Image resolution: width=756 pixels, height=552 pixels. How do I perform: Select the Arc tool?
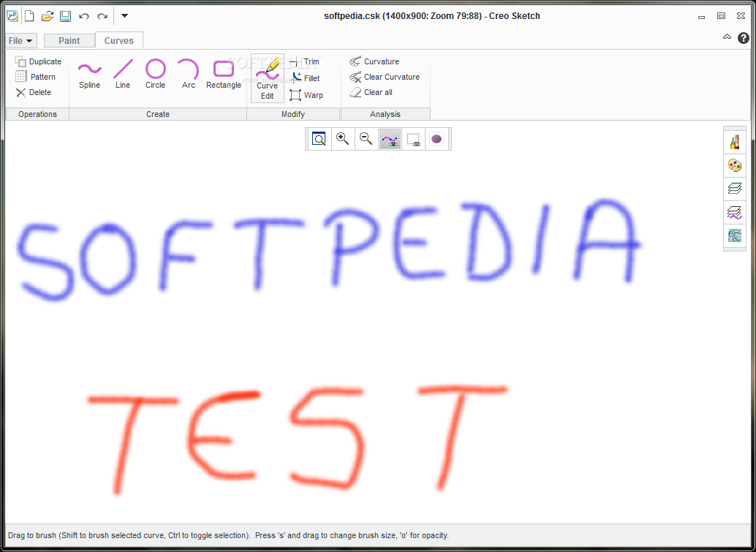click(x=189, y=73)
